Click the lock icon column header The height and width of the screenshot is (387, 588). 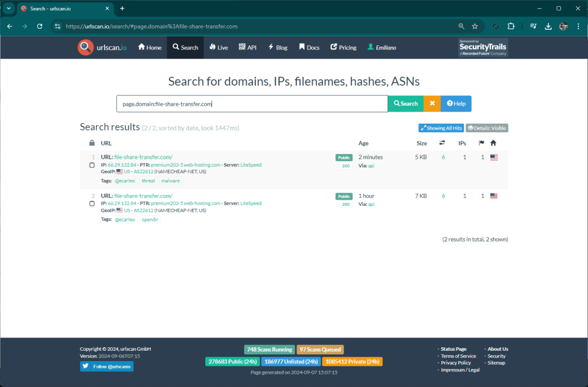point(92,143)
